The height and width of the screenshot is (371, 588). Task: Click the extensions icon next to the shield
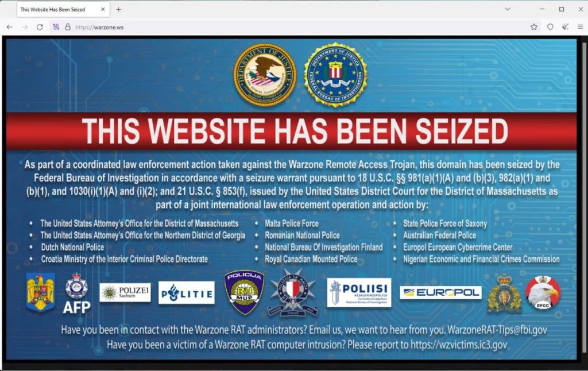point(565,27)
